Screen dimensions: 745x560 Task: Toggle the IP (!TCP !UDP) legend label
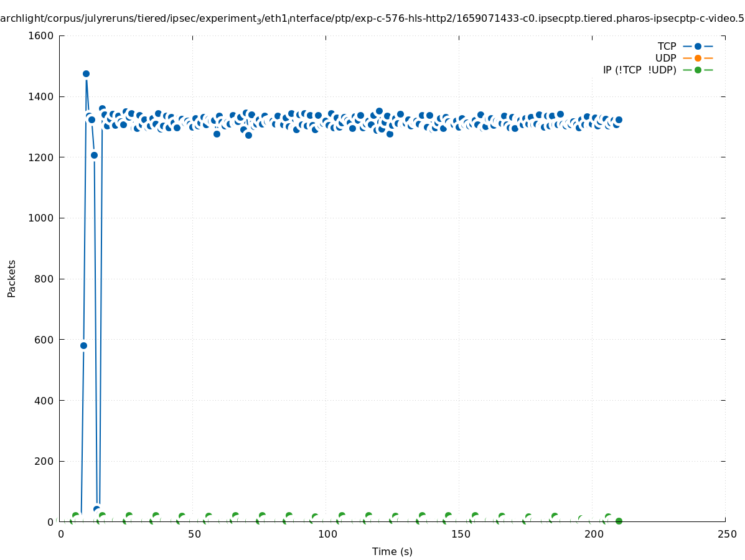tap(639, 70)
